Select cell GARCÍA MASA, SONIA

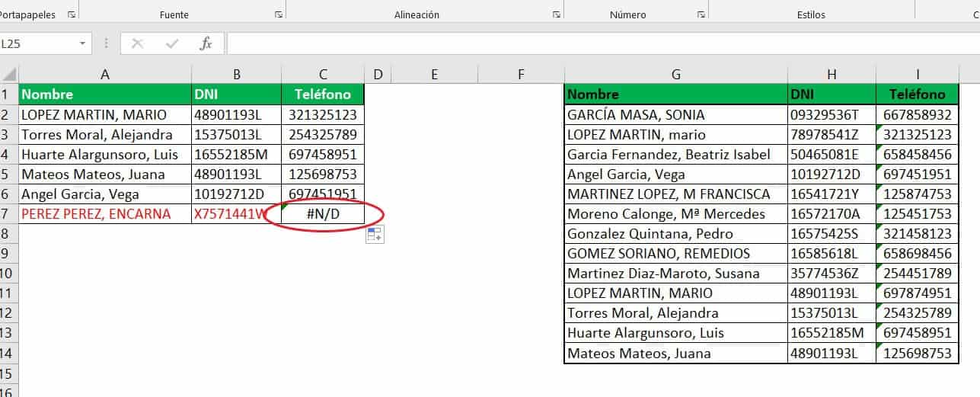[676, 115]
